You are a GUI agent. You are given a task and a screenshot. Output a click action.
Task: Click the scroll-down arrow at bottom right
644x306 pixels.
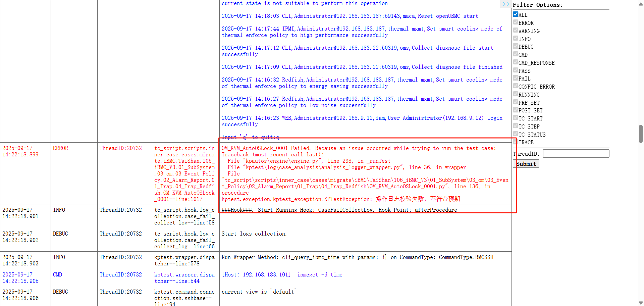click(641, 303)
